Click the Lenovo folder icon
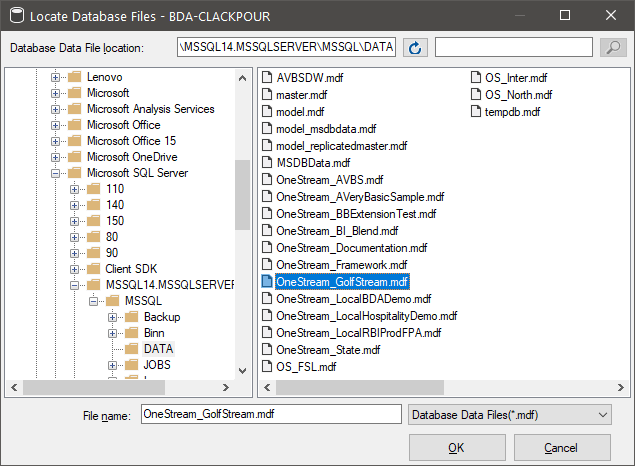The height and width of the screenshot is (466, 635). [x=75, y=77]
